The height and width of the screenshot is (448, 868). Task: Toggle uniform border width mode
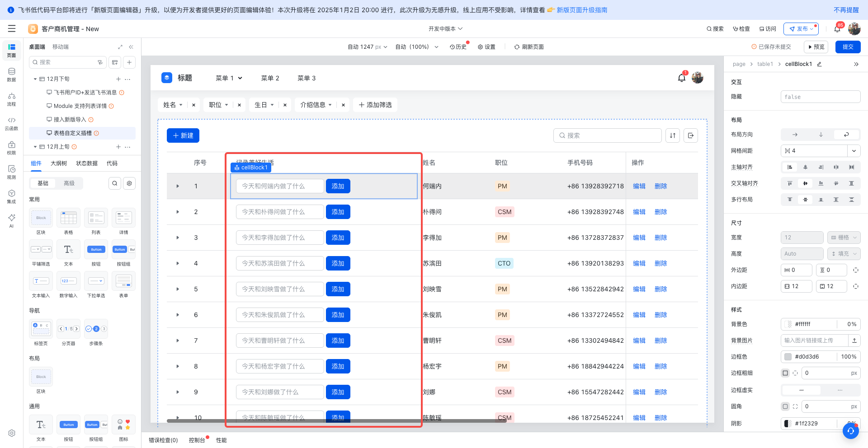click(785, 373)
